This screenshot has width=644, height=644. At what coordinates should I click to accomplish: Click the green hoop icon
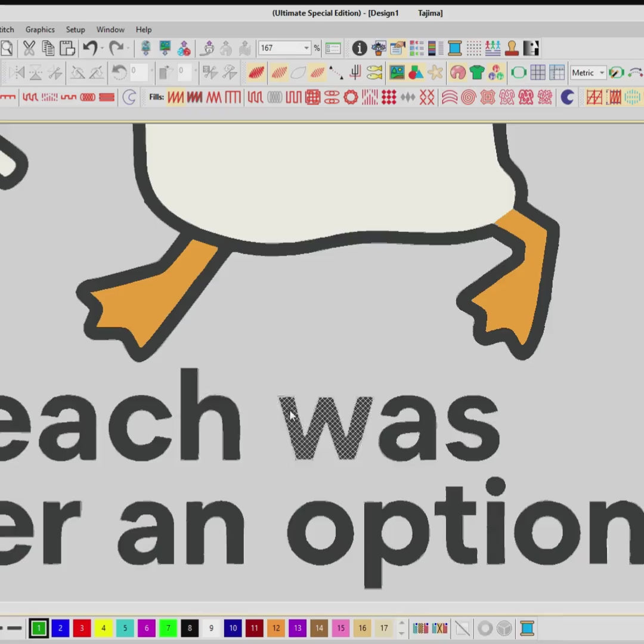519,73
